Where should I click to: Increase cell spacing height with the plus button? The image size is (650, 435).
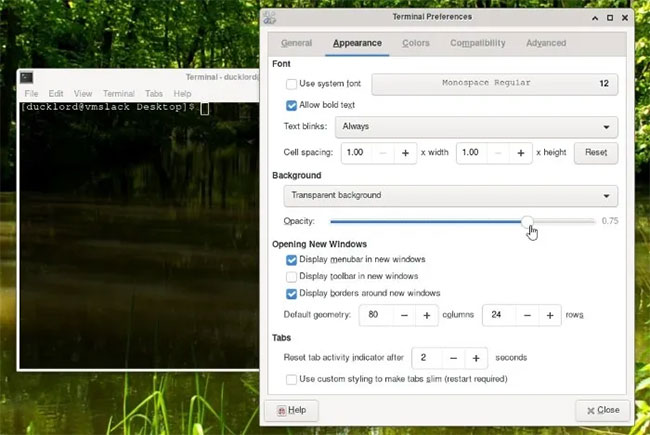[x=521, y=153]
